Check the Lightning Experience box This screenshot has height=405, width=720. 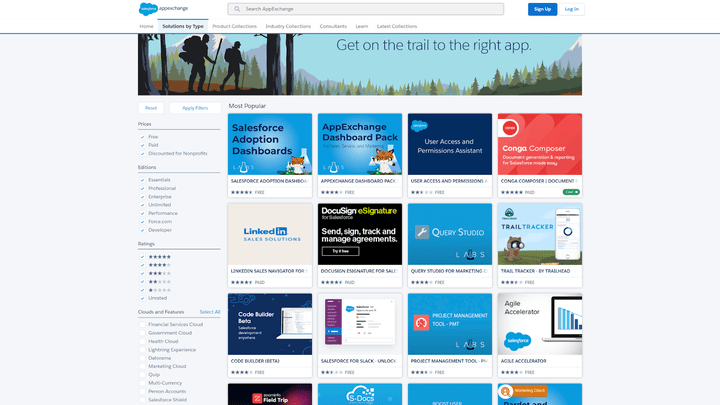pyautogui.click(x=142, y=349)
